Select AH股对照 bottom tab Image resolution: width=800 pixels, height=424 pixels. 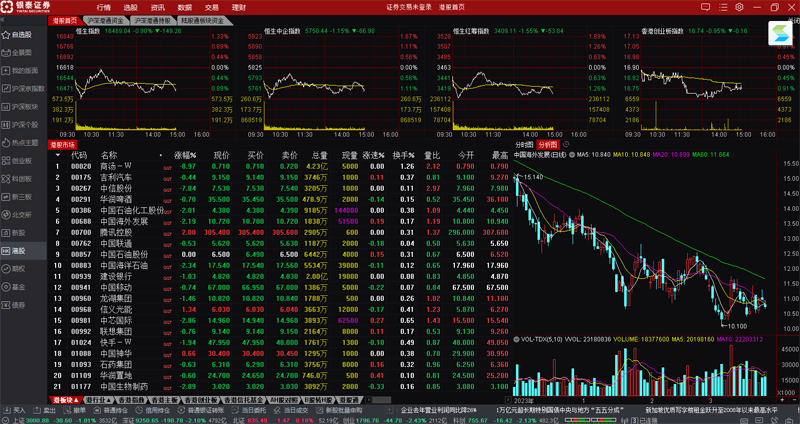(x=284, y=401)
